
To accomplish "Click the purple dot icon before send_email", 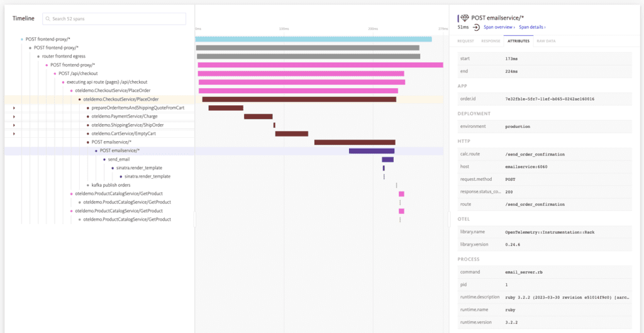I will click(x=104, y=159).
